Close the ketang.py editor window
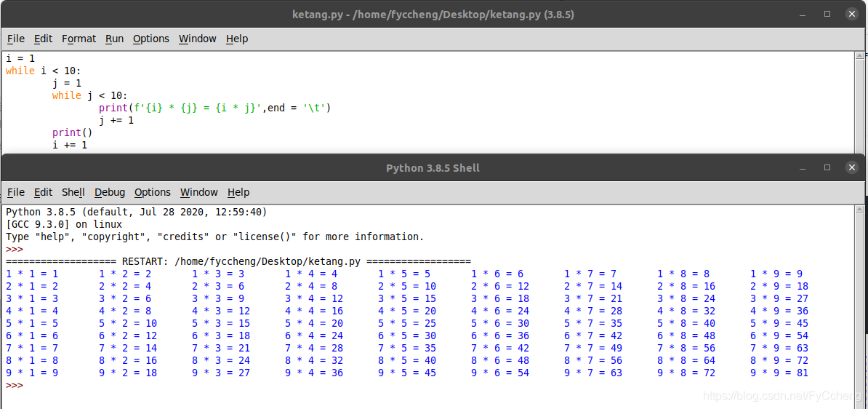Image resolution: width=868 pixels, height=409 pixels. click(853, 15)
